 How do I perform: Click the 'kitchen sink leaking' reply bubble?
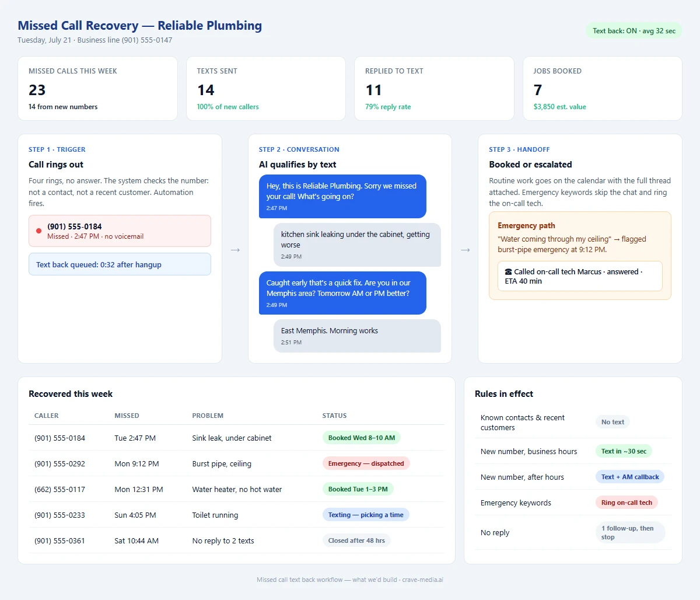click(x=357, y=245)
